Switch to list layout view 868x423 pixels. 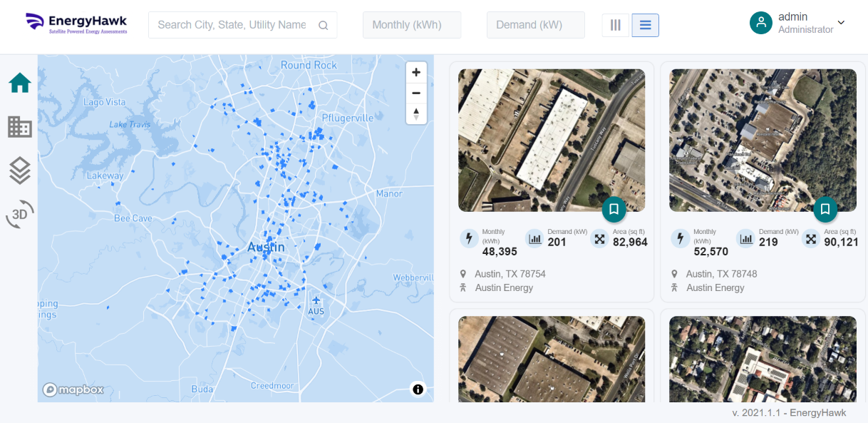pos(645,25)
